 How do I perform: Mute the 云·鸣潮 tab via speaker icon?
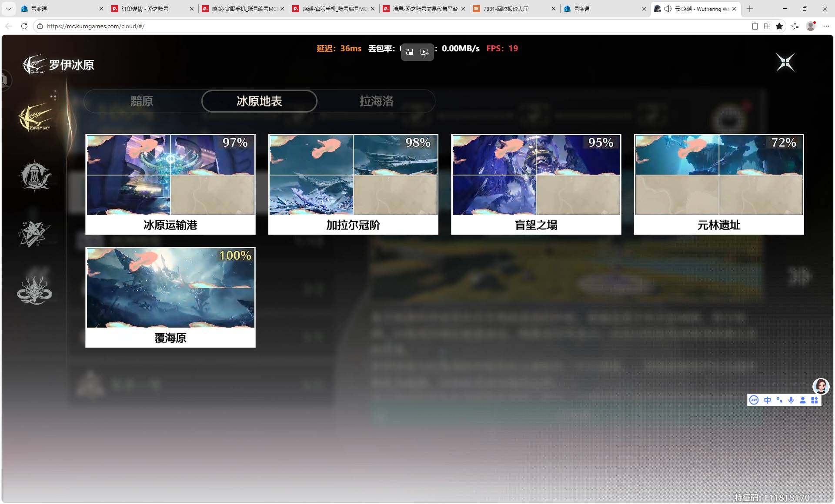pos(668,9)
